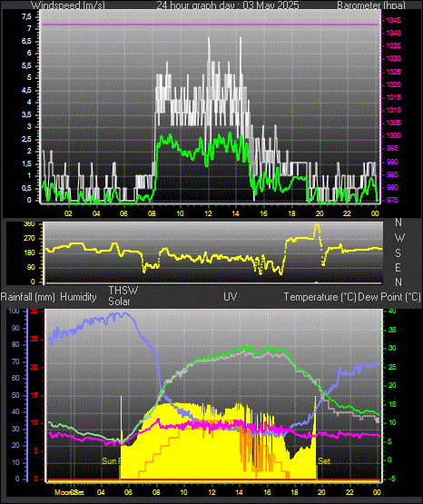Select the blue 50 humidity axis value

click(x=15, y=395)
